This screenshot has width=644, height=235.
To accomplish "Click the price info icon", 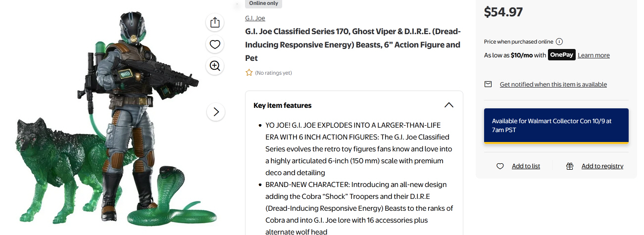I will tap(559, 42).
